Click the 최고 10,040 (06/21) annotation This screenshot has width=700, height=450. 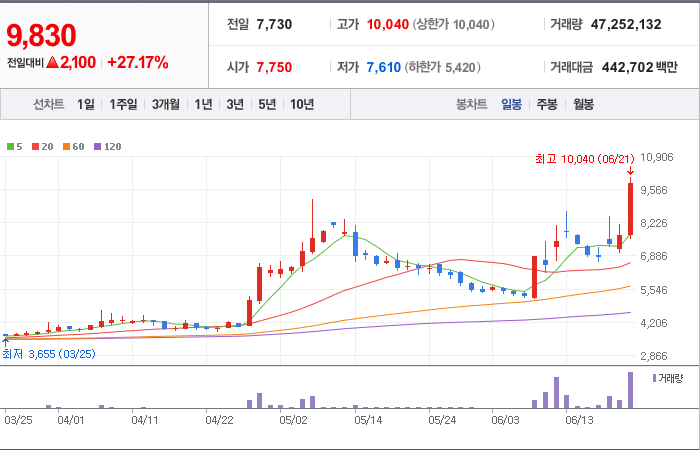point(585,159)
